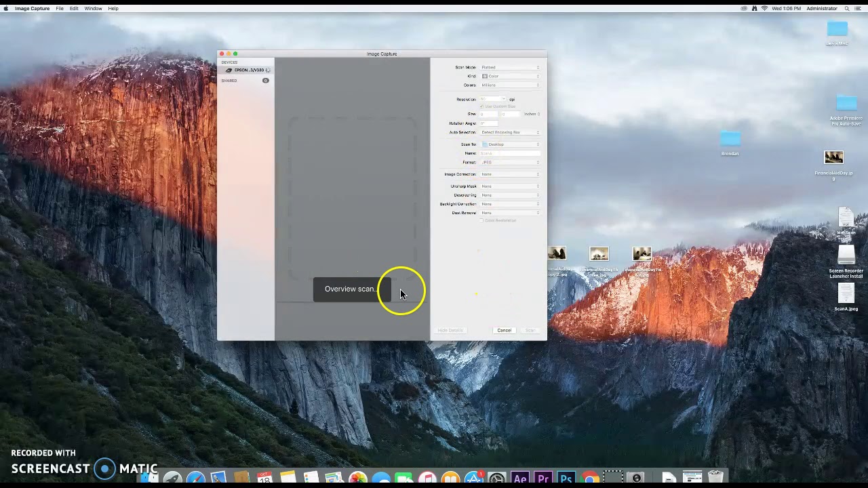Open the Brendan folder on desktop
Viewport: 868px width, 488px height.
(730, 139)
